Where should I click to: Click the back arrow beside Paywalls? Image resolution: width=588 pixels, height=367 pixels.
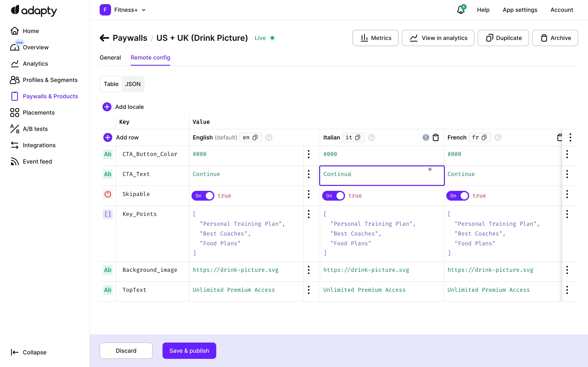coord(105,38)
